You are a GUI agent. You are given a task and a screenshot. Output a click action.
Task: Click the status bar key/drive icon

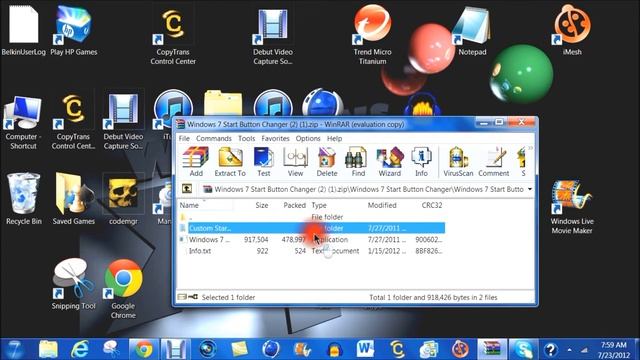point(188,297)
